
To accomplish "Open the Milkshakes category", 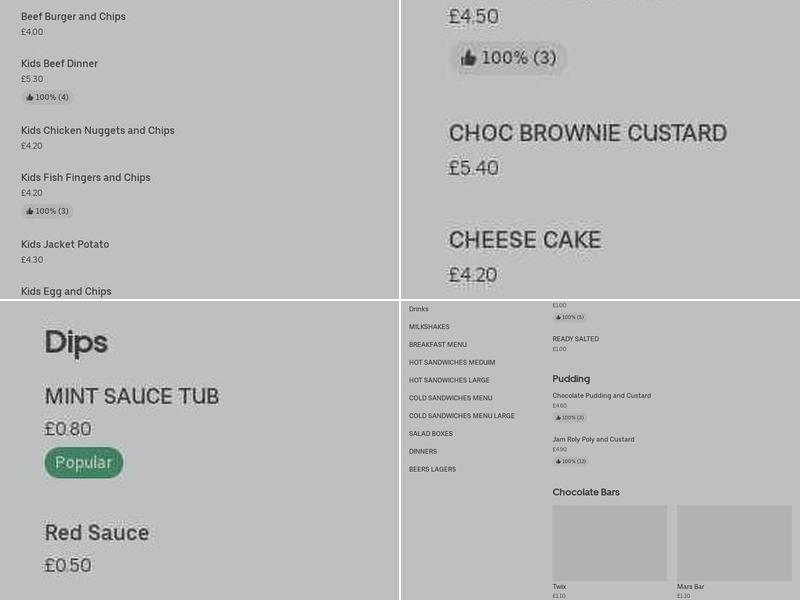I will click(428, 326).
